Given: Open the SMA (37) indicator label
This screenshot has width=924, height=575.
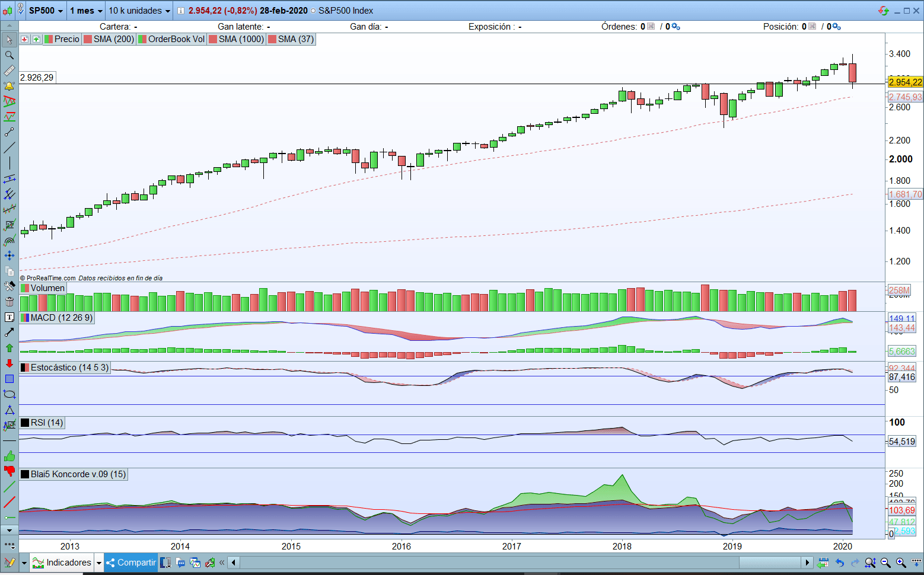Looking at the screenshot, I should point(291,39).
